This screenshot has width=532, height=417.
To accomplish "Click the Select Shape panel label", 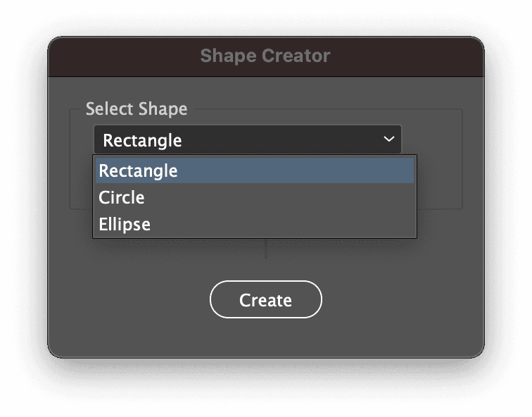I will coord(137,109).
